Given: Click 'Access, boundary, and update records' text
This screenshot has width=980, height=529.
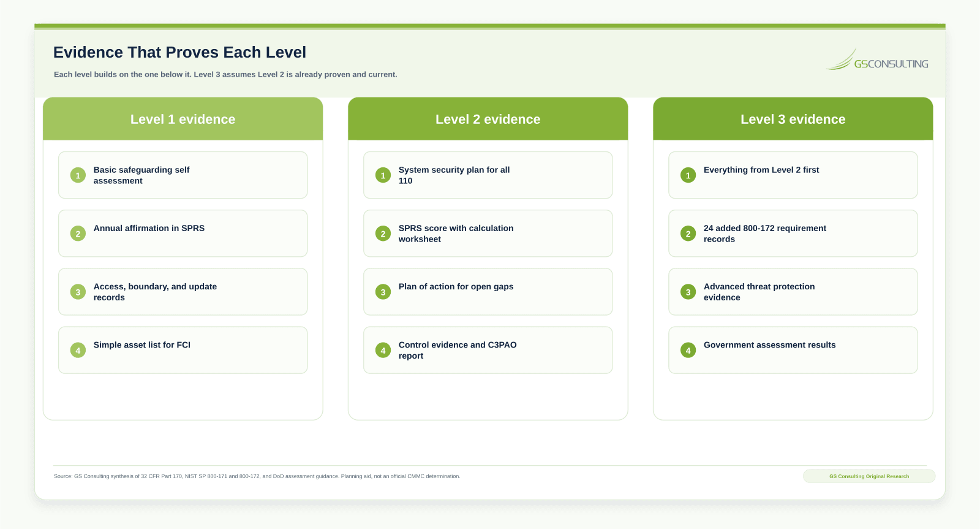Looking at the screenshot, I should (155, 292).
